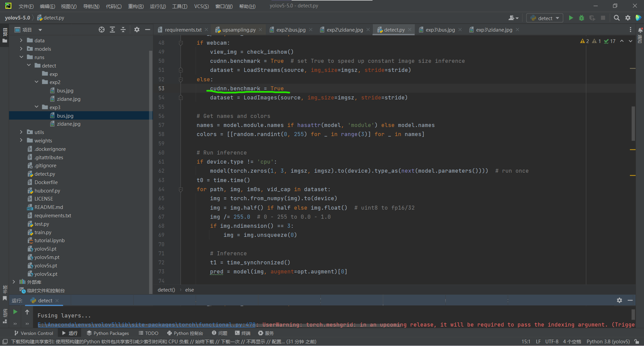Viewport: 644px width, 346px height.
Task: Hide the project tool window
Action: click(147, 30)
